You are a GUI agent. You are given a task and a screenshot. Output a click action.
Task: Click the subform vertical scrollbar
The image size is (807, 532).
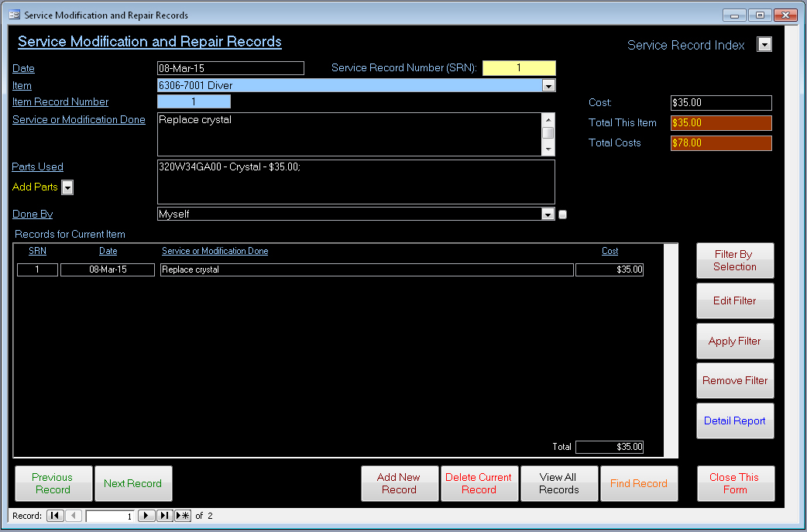point(671,350)
